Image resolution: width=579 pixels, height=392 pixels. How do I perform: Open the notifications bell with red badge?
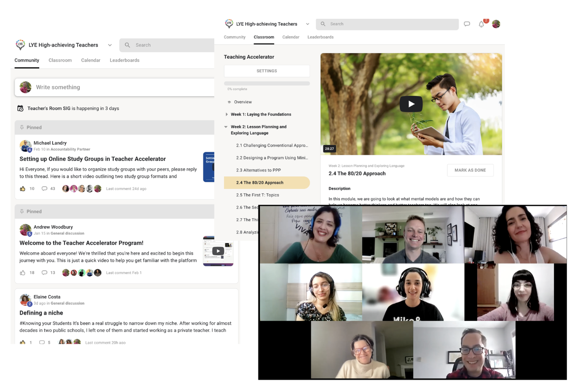tap(481, 24)
